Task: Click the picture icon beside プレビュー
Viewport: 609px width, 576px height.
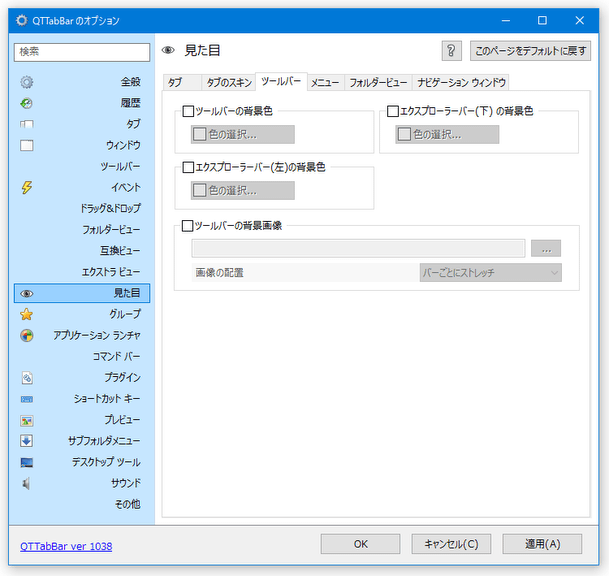Action: tap(26, 420)
